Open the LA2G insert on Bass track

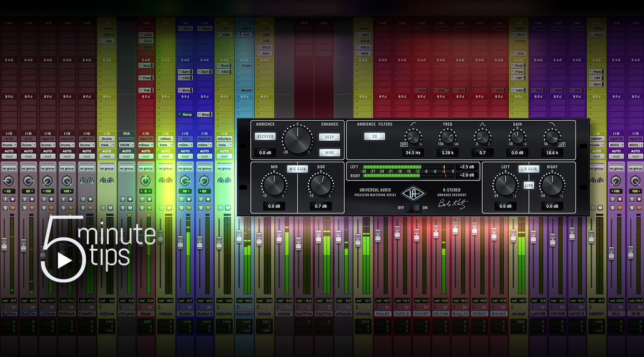click(x=146, y=35)
